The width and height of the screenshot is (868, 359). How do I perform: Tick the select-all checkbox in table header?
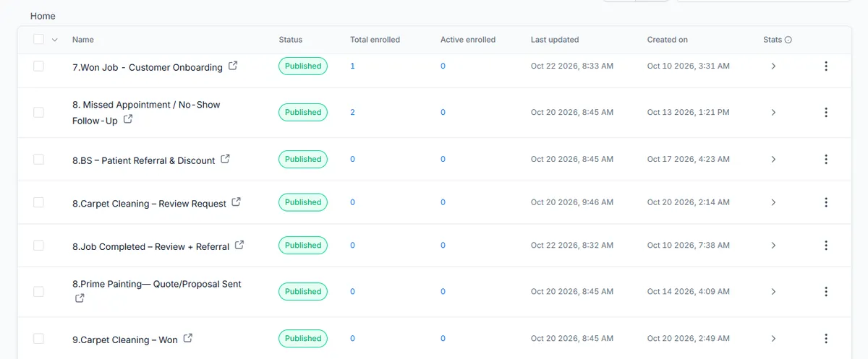click(38, 40)
